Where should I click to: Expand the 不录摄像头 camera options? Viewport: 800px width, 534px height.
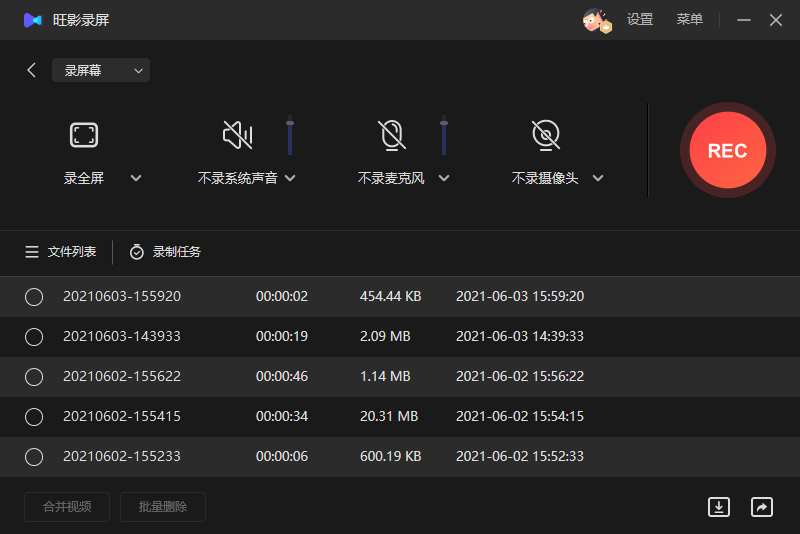(x=598, y=178)
